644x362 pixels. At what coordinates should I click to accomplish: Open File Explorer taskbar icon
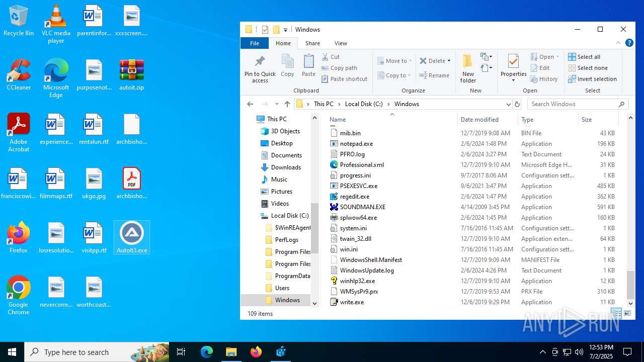tap(231, 352)
